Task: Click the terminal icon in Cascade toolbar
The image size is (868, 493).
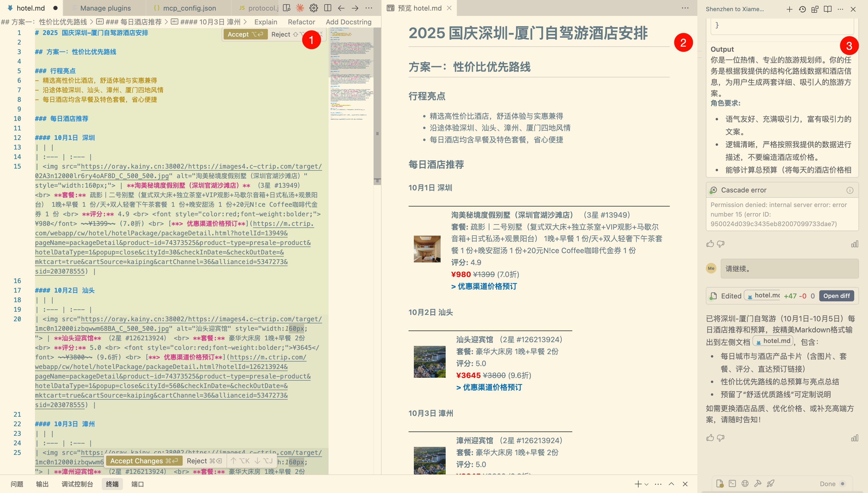Action: tap(732, 483)
